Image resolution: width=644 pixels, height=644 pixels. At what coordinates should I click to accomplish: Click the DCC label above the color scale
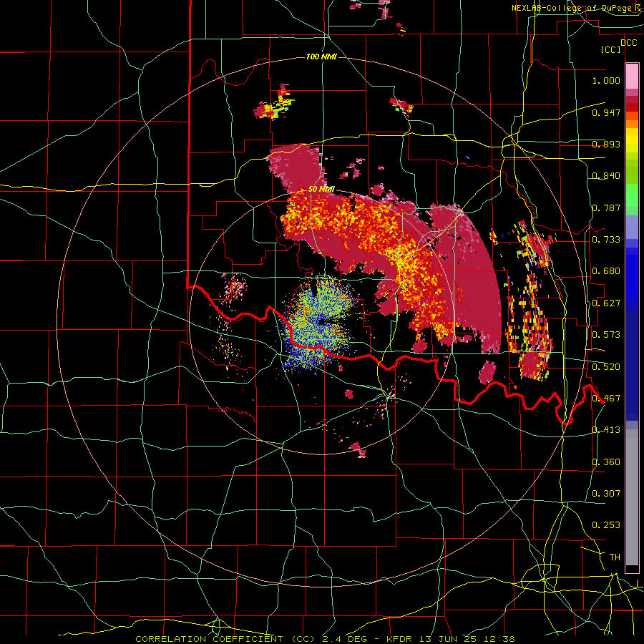point(628,42)
